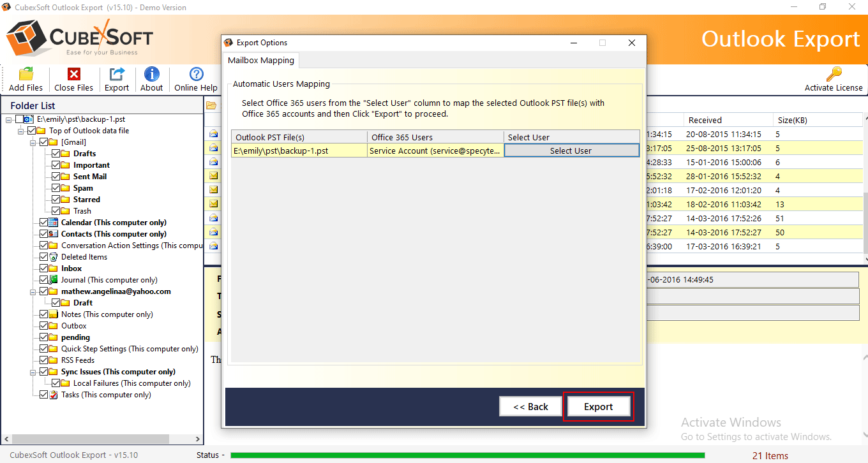This screenshot has width=868, height=463.
Task: Click the CubexSoft logo
Action: click(80, 38)
